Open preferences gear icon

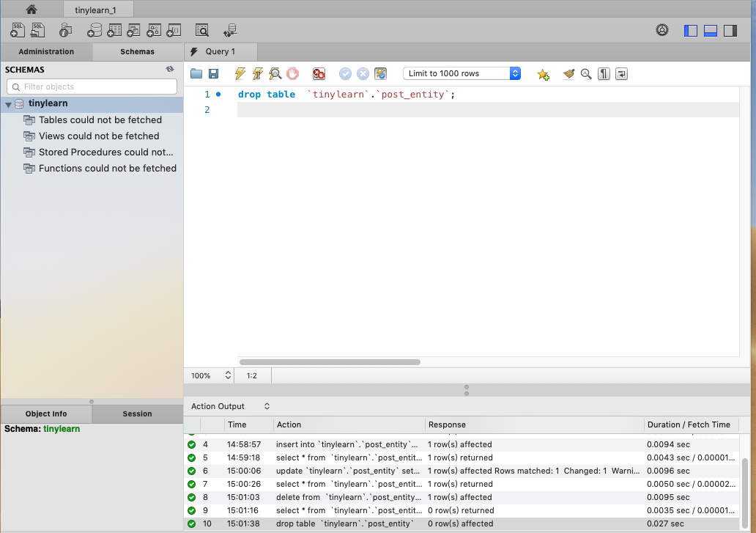(662, 30)
